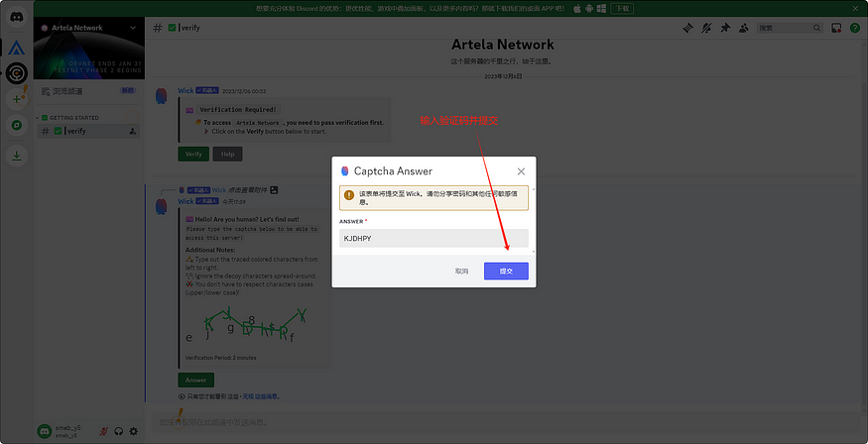The height and width of the screenshot is (444, 868).
Task: Click the create invite icon on verify channel
Action: coord(132,131)
